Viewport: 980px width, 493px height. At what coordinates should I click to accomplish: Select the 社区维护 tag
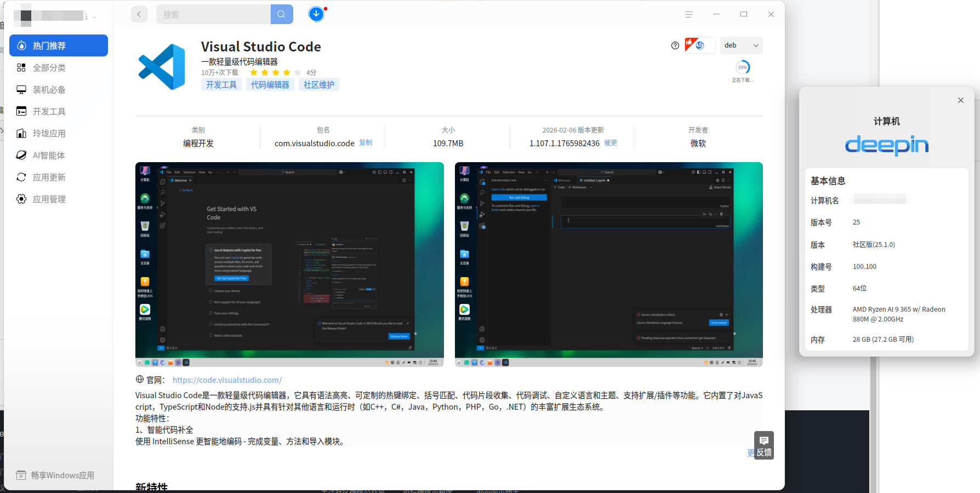(319, 84)
